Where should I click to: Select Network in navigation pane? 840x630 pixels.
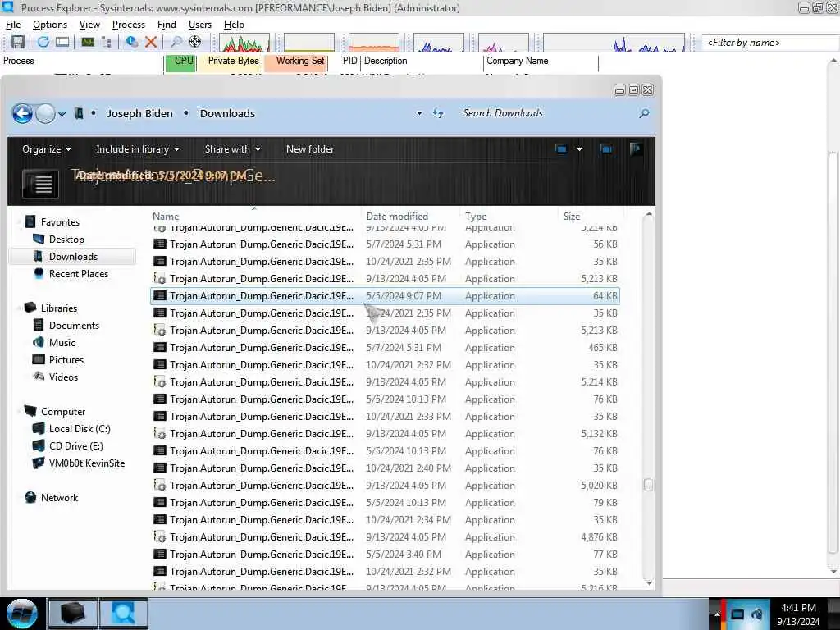coord(59,498)
